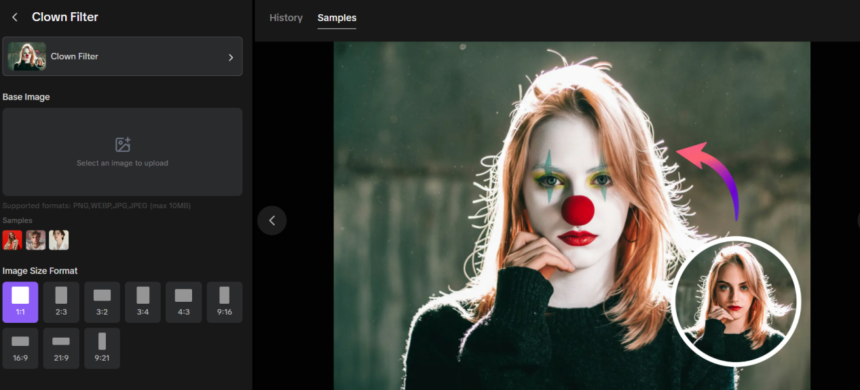Image resolution: width=860 pixels, height=390 pixels.
Task: Click the Image Size Format label
Action: click(40, 271)
